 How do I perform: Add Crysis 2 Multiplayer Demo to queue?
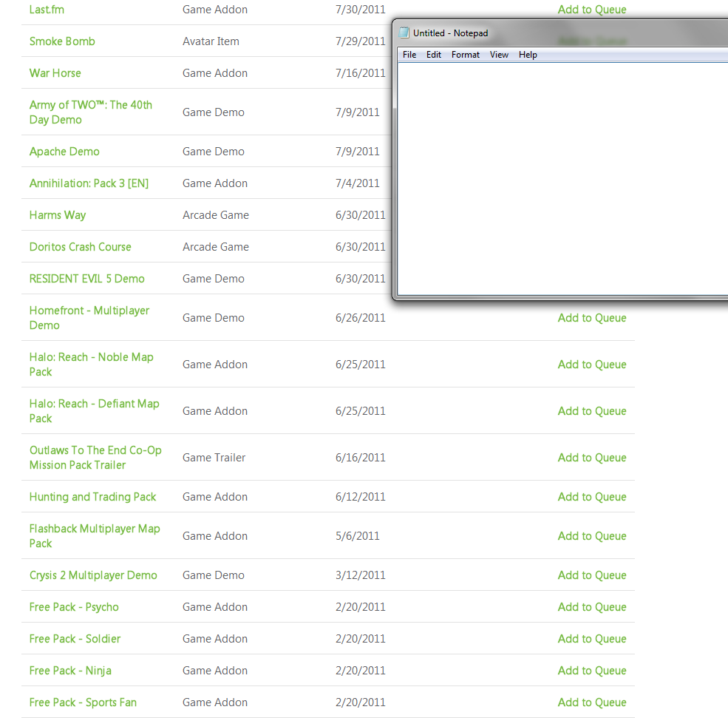[x=592, y=575]
